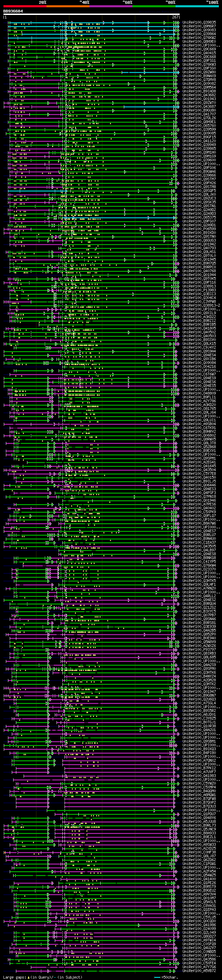Image resolution: width=222 pixels, height=980 pixels.
Task: Open hit UniRef100_Q40793
Action: point(199,248)
